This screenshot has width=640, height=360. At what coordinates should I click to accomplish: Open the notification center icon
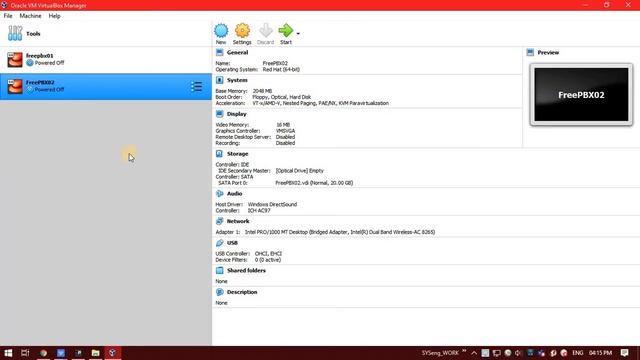pos(624,353)
